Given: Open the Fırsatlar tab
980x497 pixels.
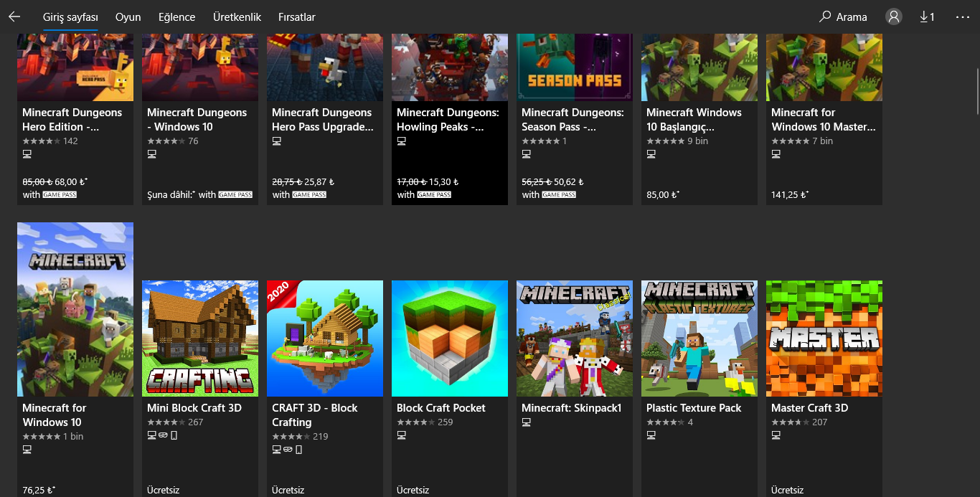Looking at the screenshot, I should point(297,17).
